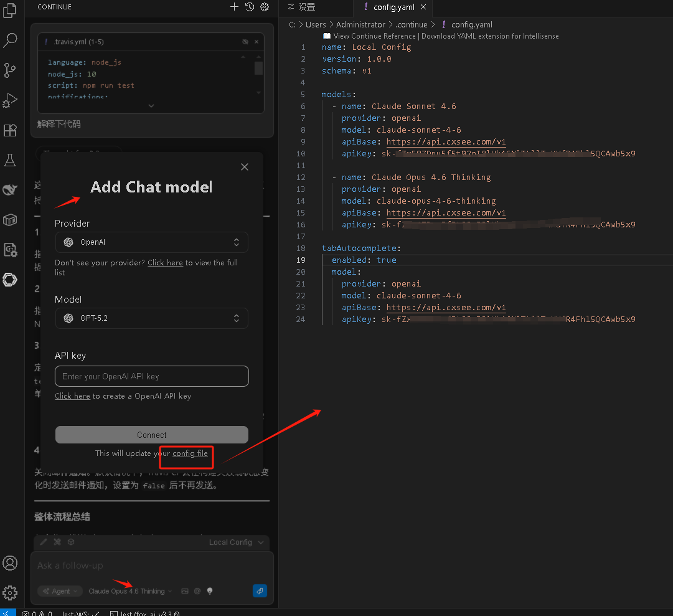This screenshot has width=673, height=616.
Task: Click the cube models icon above chat input
Action: [71, 542]
